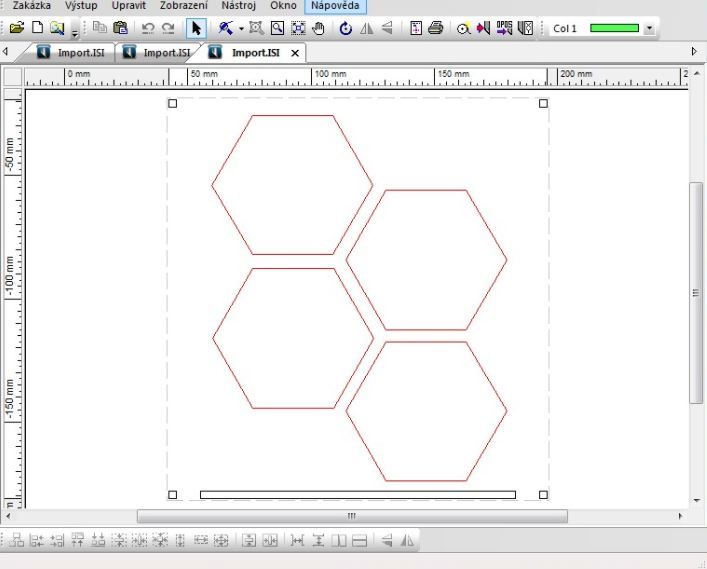
Task: Click the vertical scrollbar down arrow
Action: (x=697, y=500)
